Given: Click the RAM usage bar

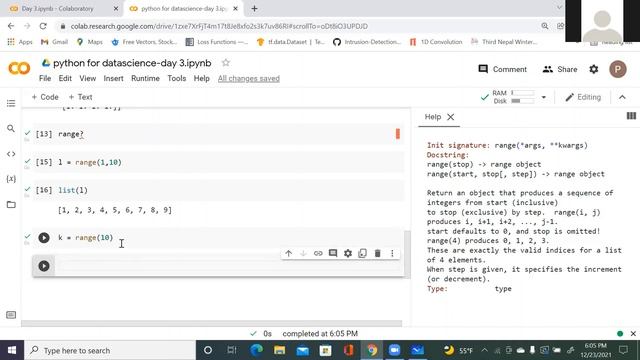Looking at the screenshot, I should pyautogui.click(x=522, y=93).
